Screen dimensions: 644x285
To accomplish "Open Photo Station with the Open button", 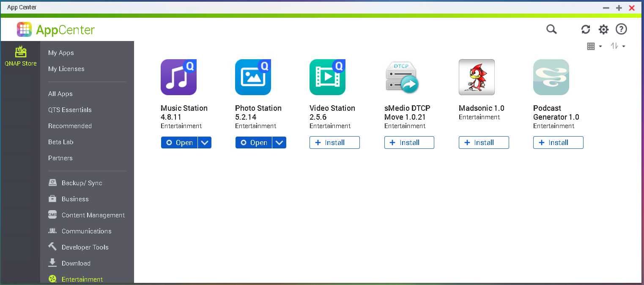I will pyautogui.click(x=254, y=142).
